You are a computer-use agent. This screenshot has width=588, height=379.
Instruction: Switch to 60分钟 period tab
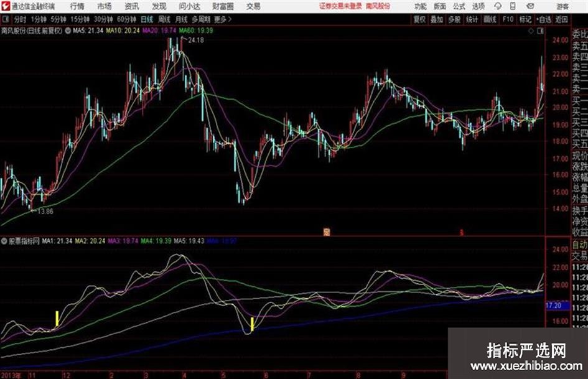(x=126, y=19)
